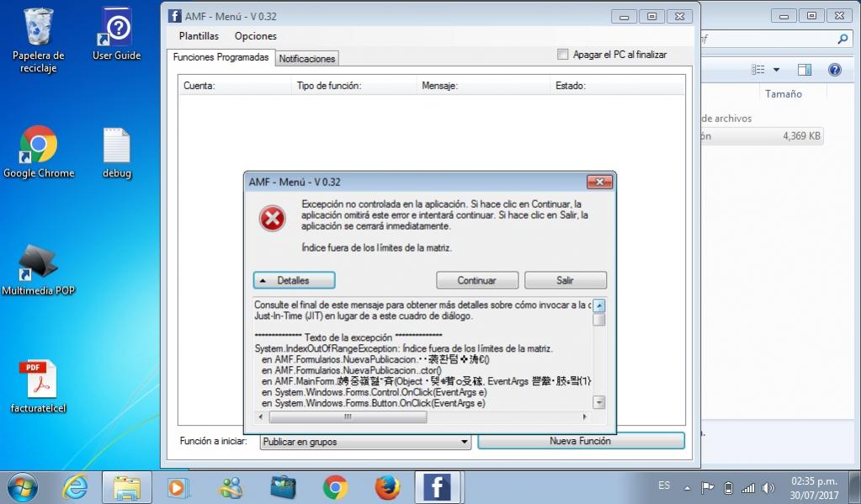Launch Firefox from the taskbar

pos(387,487)
